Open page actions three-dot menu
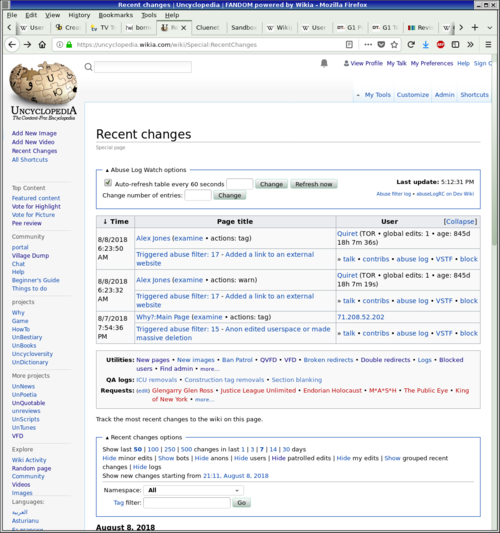Viewport: 500px width, 533px height. pos(368,45)
